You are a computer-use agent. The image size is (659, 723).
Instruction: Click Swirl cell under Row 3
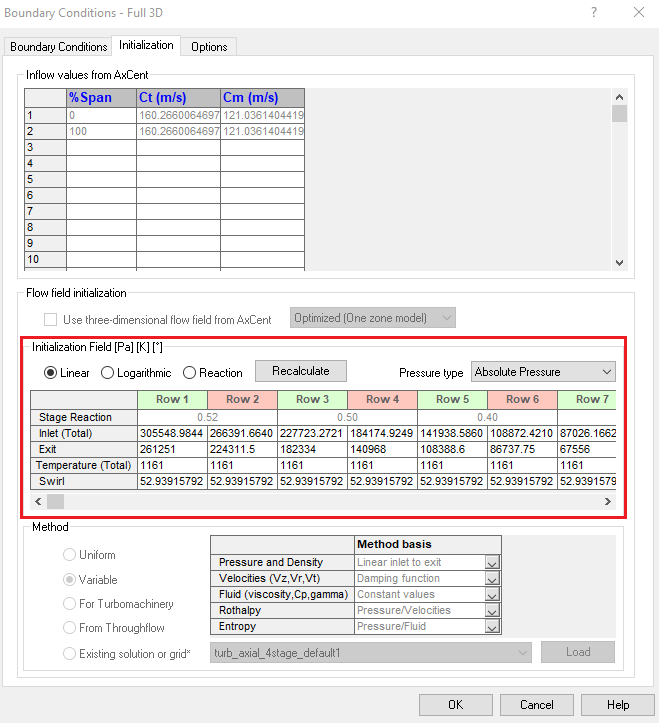click(x=313, y=481)
